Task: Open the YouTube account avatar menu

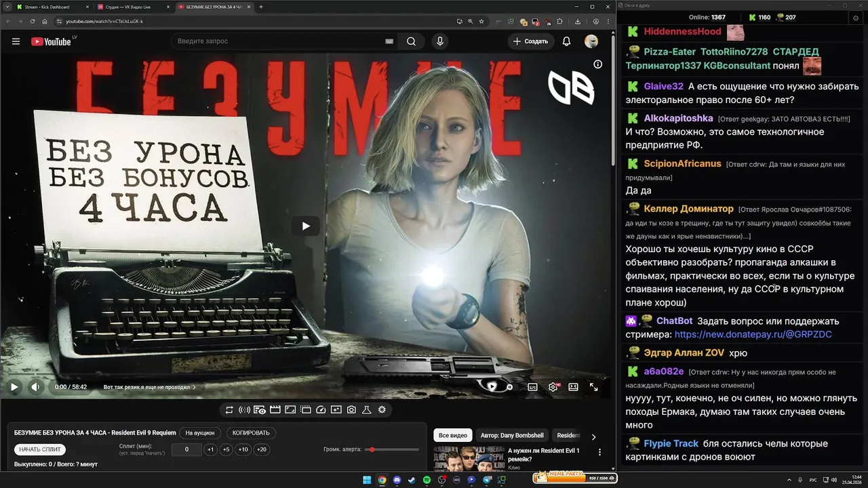Action: pos(591,41)
